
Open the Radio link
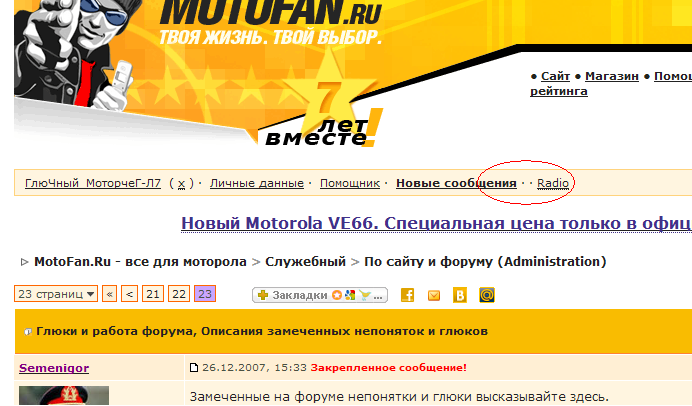[x=553, y=183]
